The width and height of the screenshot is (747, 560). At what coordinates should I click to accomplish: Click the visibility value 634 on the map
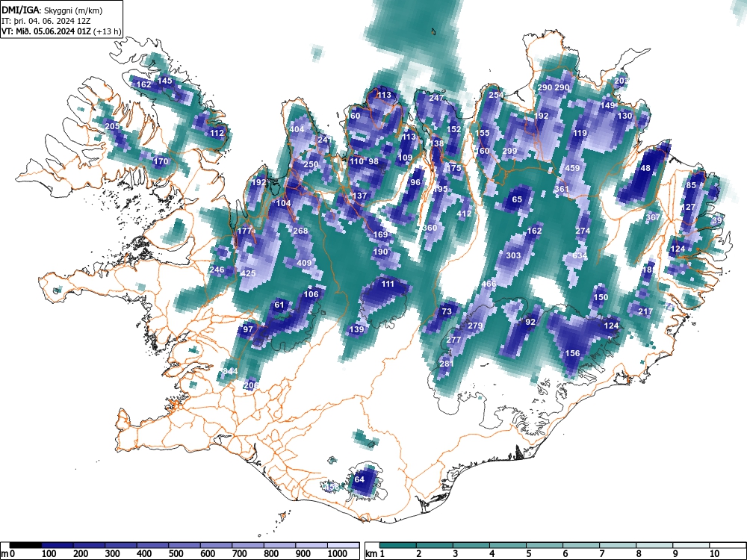pyautogui.click(x=580, y=255)
